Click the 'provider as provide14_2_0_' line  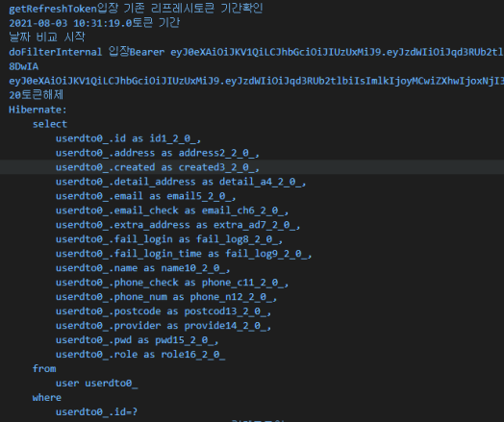[x=164, y=326]
